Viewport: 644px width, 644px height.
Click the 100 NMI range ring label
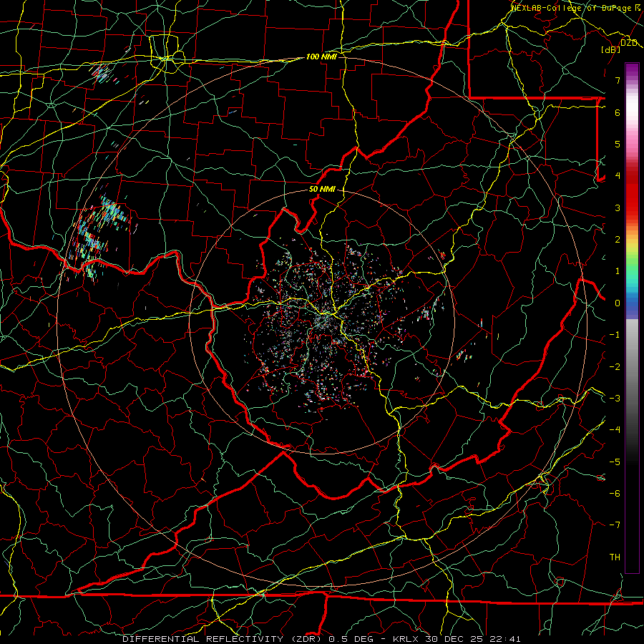pos(321,57)
